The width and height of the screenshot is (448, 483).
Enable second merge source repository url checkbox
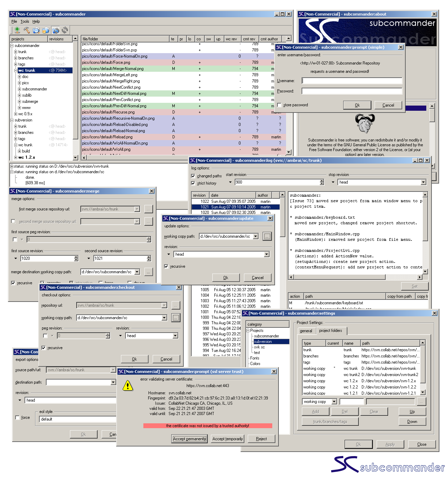(x=13, y=221)
